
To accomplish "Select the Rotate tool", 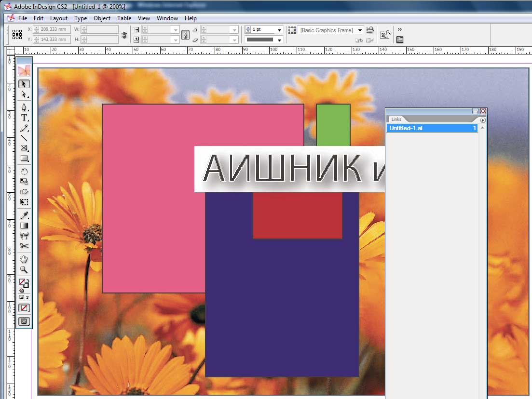I will click(24, 172).
